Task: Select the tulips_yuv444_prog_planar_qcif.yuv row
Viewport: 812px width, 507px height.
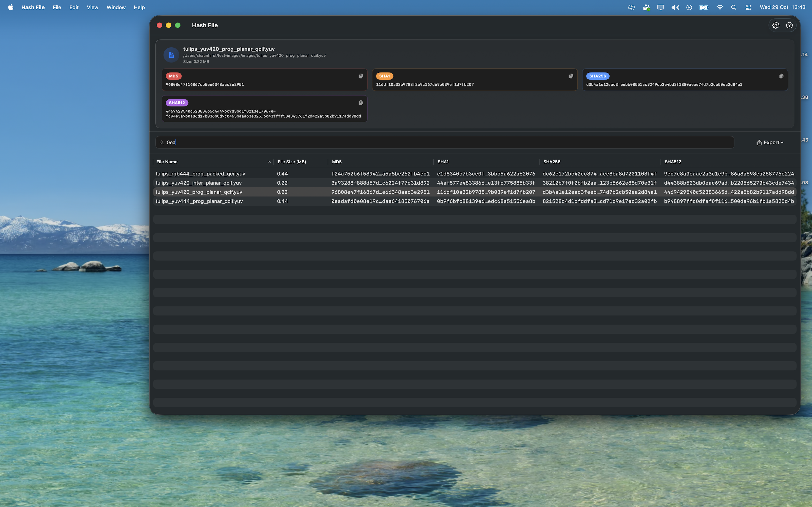Action: (x=199, y=201)
